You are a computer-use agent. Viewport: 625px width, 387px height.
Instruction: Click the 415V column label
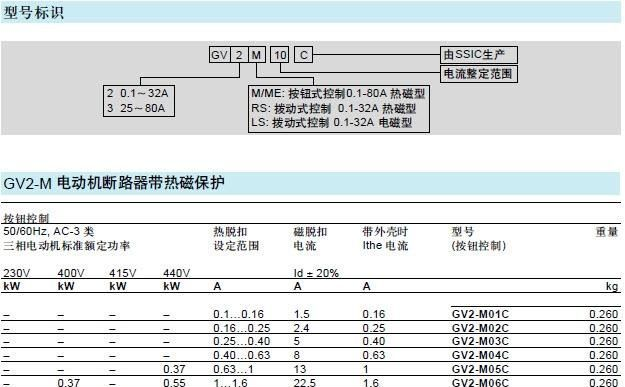point(123,273)
